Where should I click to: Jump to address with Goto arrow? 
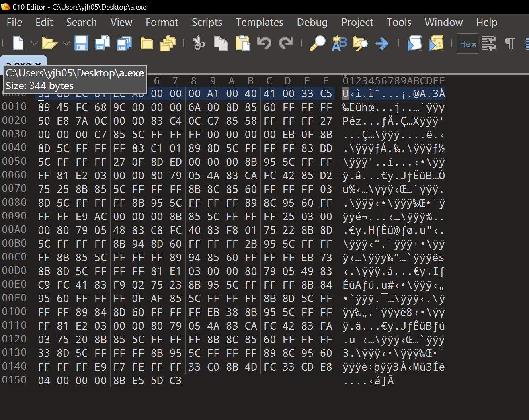click(x=381, y=43)
